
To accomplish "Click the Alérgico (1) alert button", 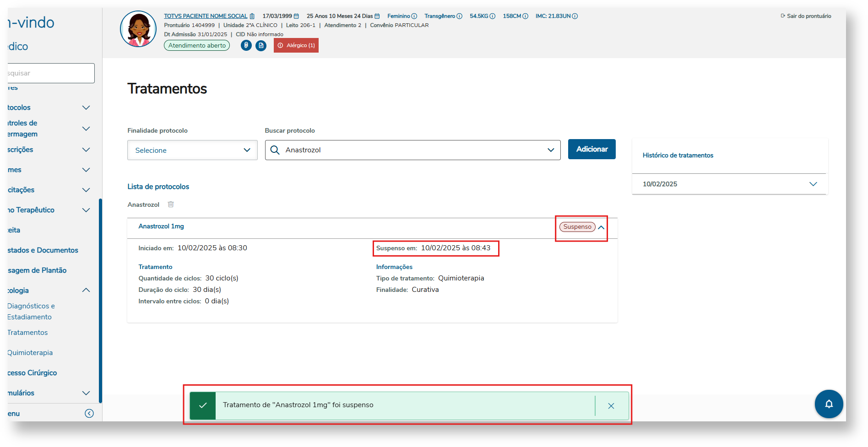I will click(296, 45).
